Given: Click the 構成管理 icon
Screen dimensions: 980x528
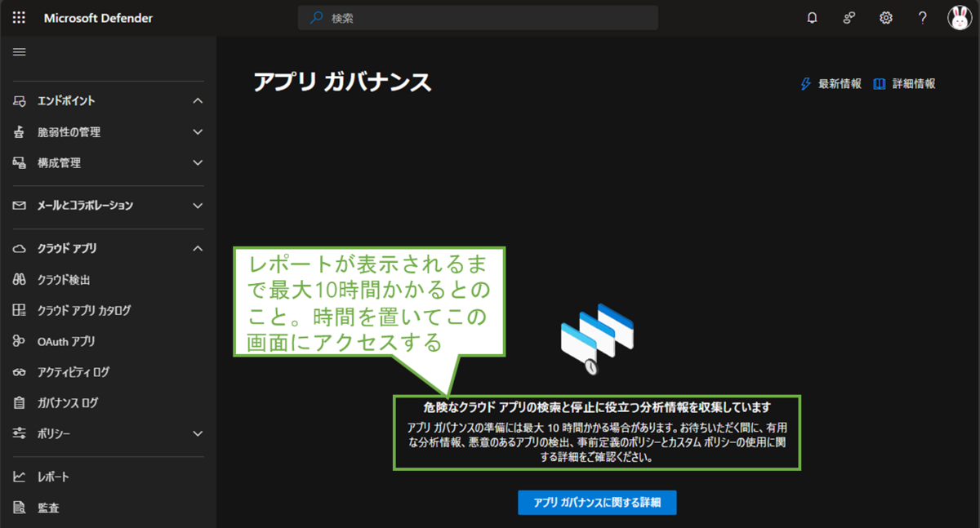Looking at the screenshot, I should [20, 163].
